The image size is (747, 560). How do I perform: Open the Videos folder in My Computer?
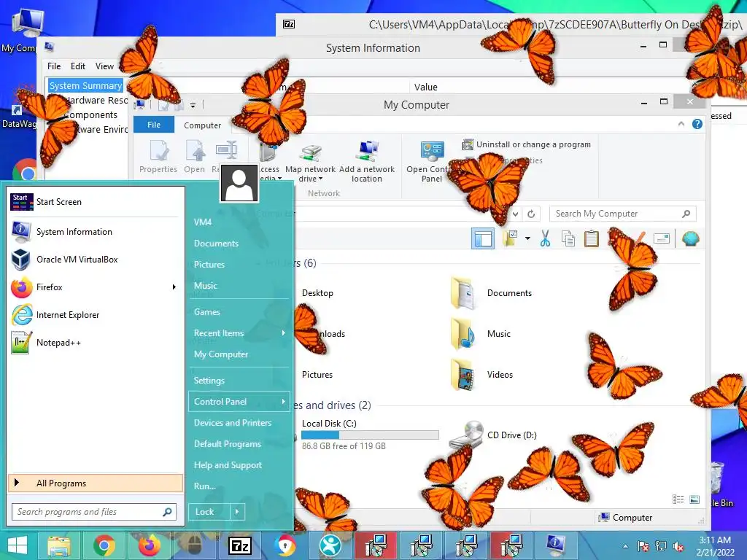click(x=482, y=375)
